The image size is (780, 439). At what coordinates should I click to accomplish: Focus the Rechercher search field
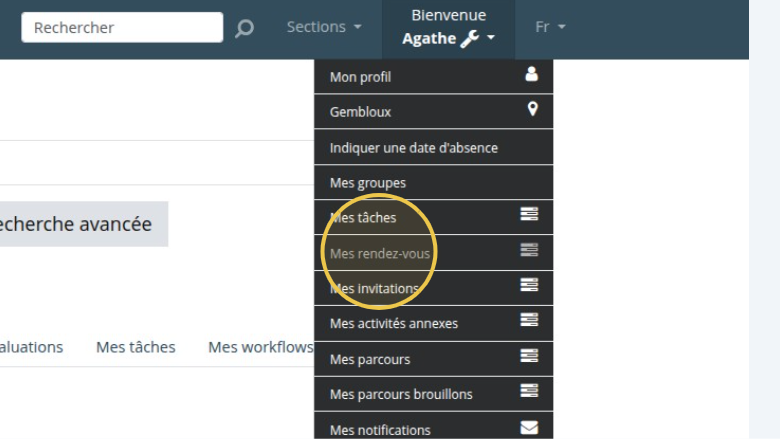pyautogui.click(x=122, y=28)
